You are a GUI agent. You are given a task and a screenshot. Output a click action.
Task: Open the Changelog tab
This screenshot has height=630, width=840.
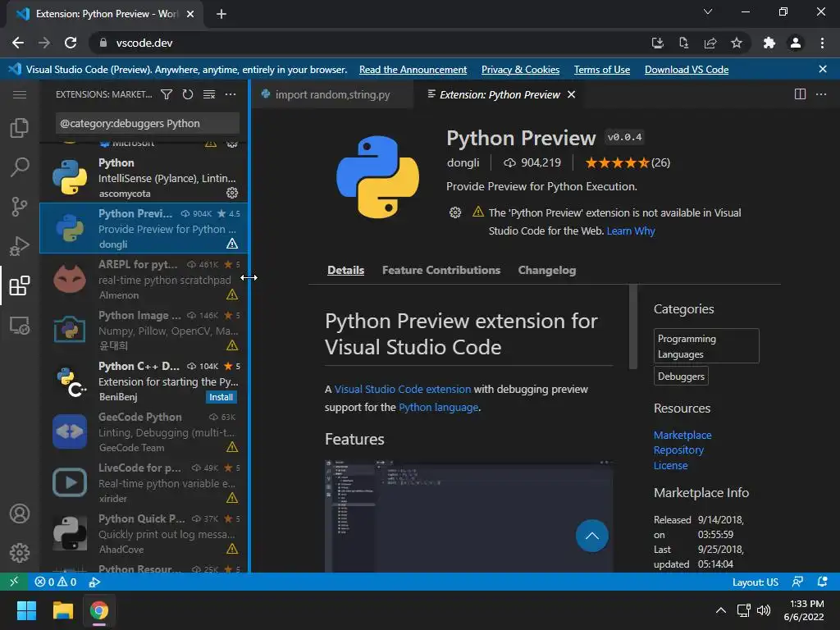pyautogui.click(x=546, y=270)
